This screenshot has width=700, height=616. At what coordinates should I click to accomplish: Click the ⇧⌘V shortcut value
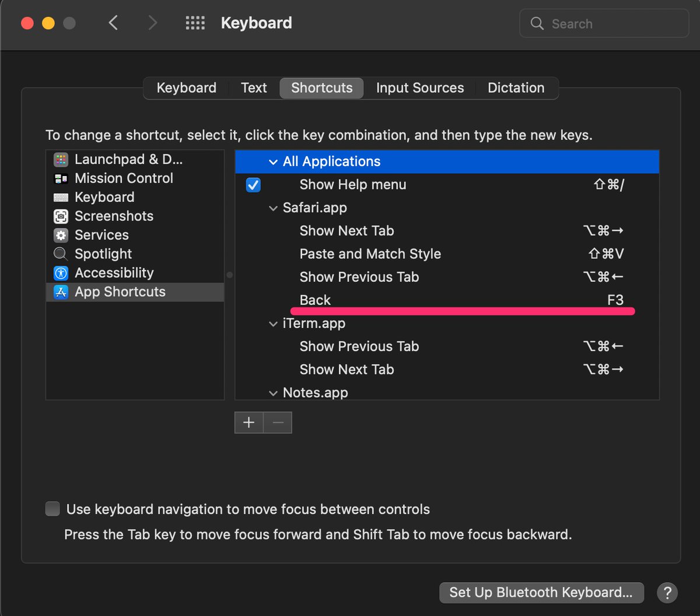pyautogui.click(x=606, y=254)
